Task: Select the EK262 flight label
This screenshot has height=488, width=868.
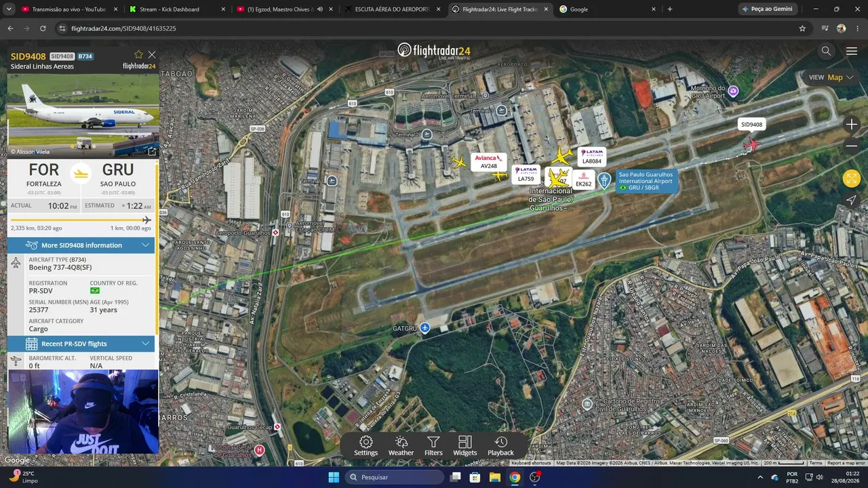Action: pos(583,180)
